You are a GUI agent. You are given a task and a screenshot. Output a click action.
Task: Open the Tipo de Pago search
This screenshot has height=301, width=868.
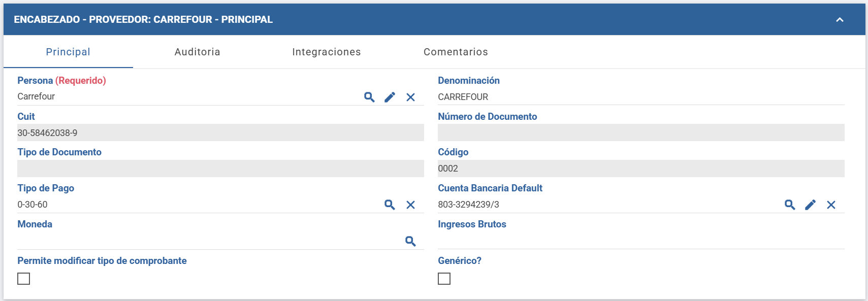tap(390, 205)
